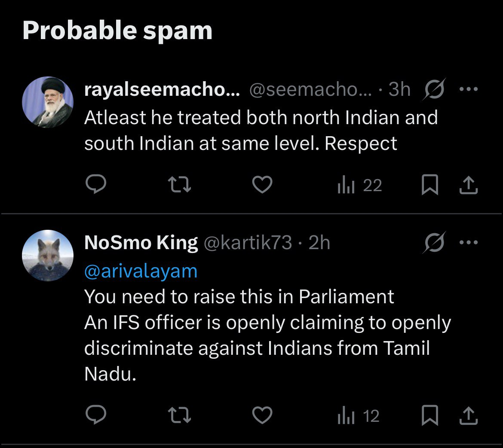Reply to rayalseemacho's tweet
The width and height of the screenshot is (503, 448).
pos(95,185)
